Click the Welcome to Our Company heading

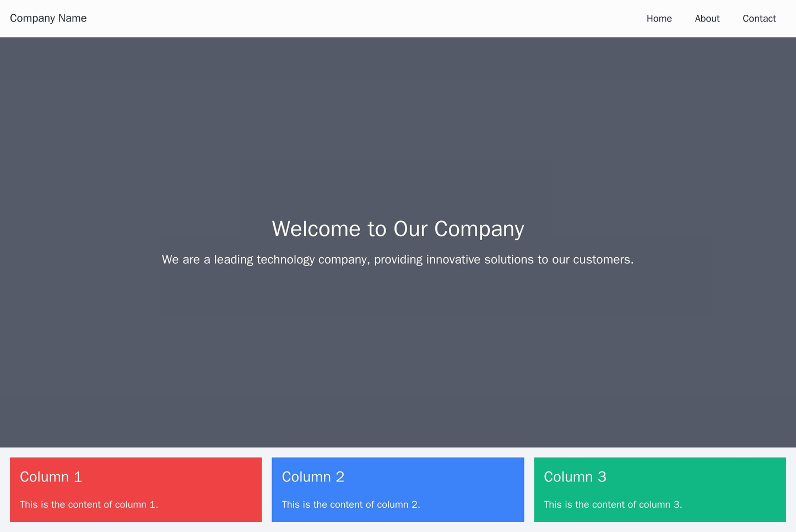pos(398,229)
